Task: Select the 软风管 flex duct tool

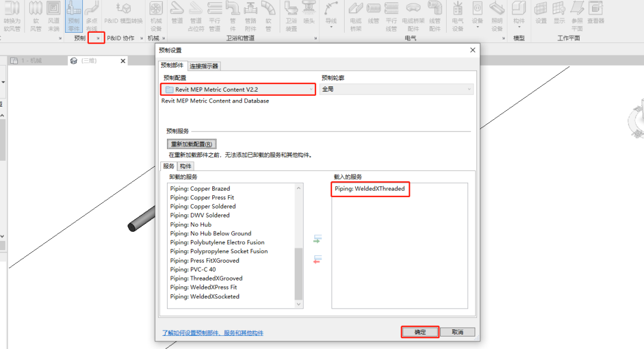Action: point(36,16)
